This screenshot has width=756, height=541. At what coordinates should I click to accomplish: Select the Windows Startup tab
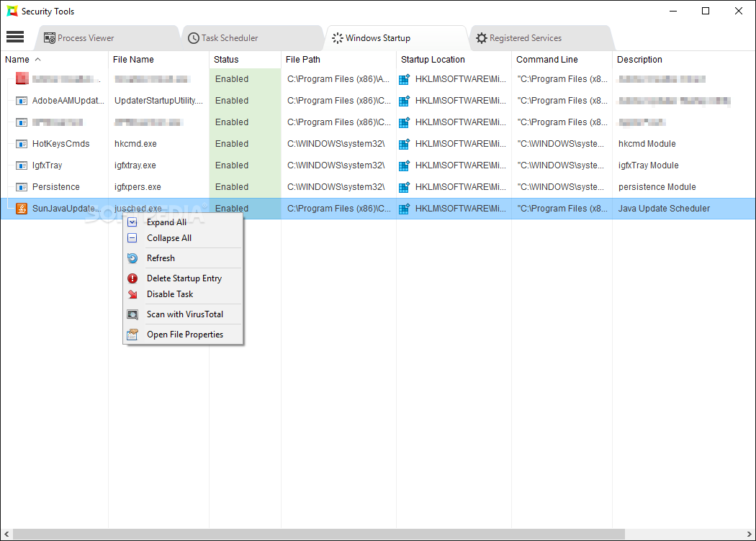pyautogui.click(x=396, y=38)
